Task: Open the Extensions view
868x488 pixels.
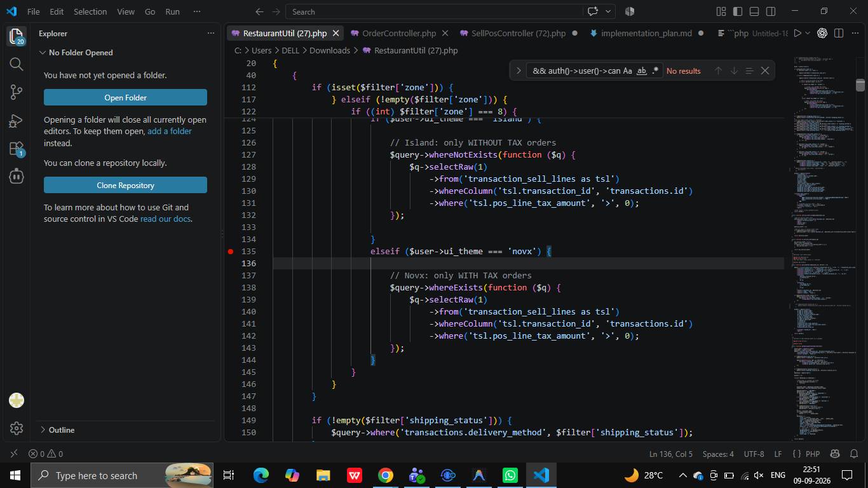Action: 17,149
